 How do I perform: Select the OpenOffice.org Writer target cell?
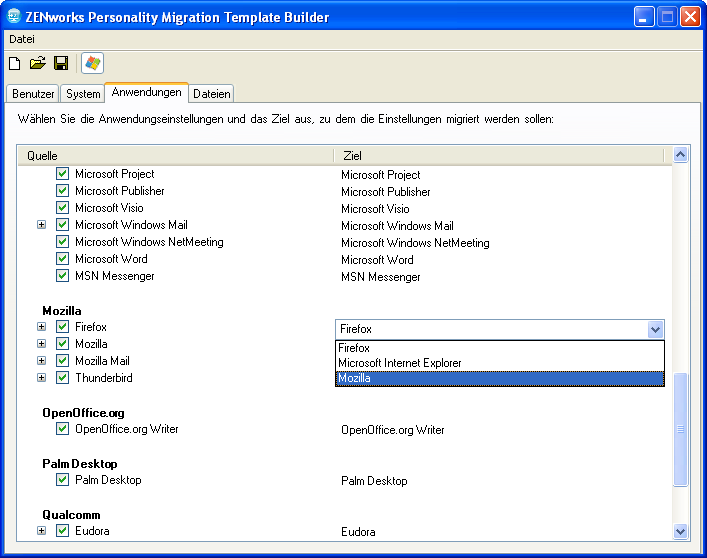pos(393,430)
